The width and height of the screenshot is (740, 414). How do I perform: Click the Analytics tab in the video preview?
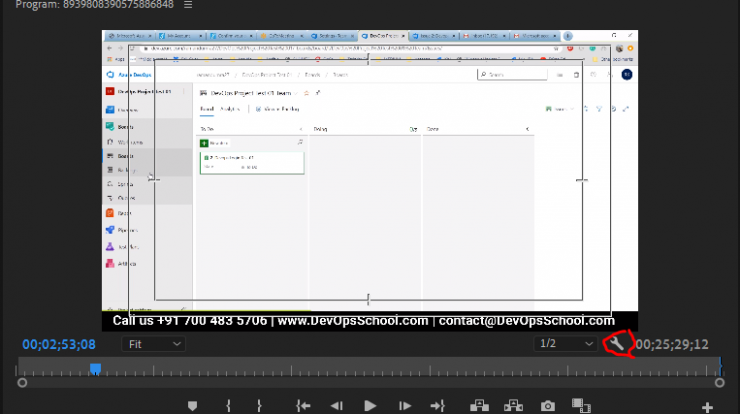[230, 109]
